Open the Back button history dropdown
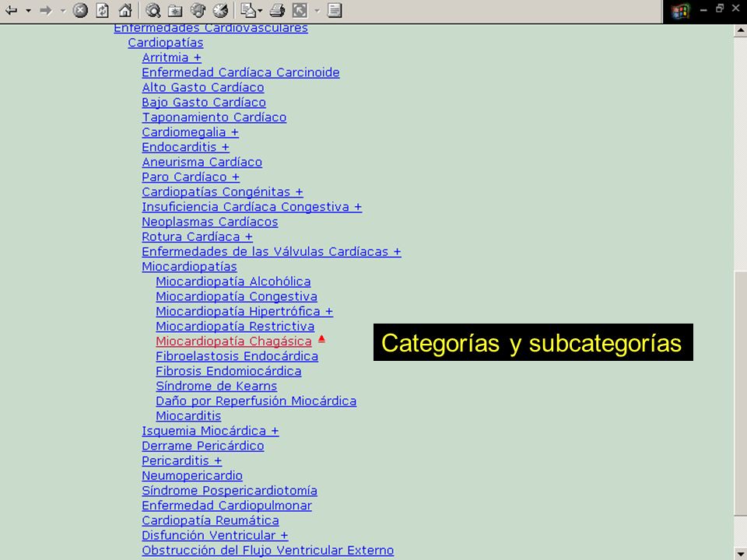The image size is (747, 560). click(x=29, y=10)
